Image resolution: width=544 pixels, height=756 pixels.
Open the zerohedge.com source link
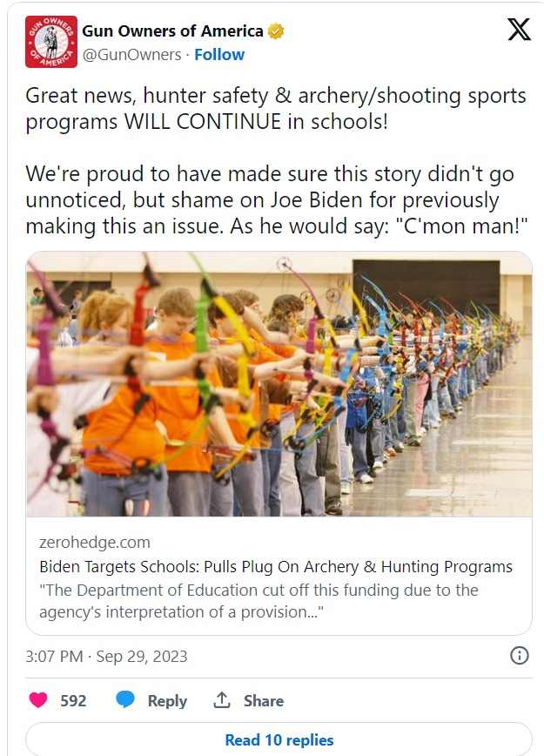click(95, 543)
